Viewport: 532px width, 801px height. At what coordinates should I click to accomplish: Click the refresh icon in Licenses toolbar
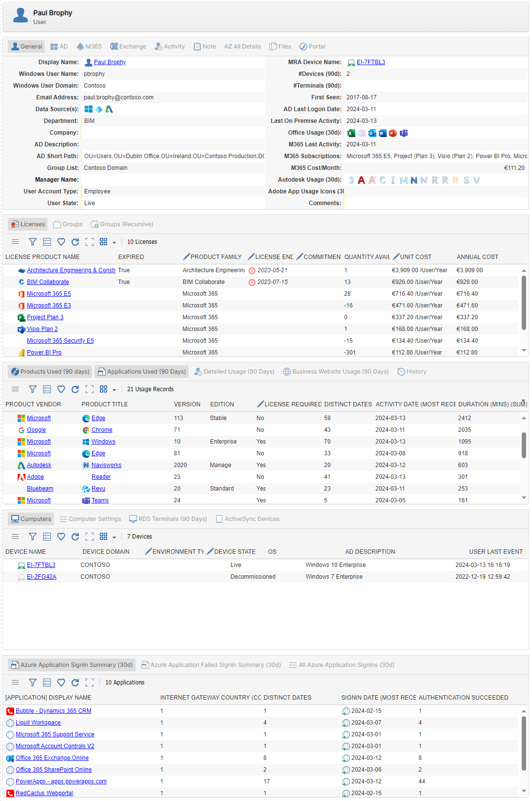[x=75, y=242]
